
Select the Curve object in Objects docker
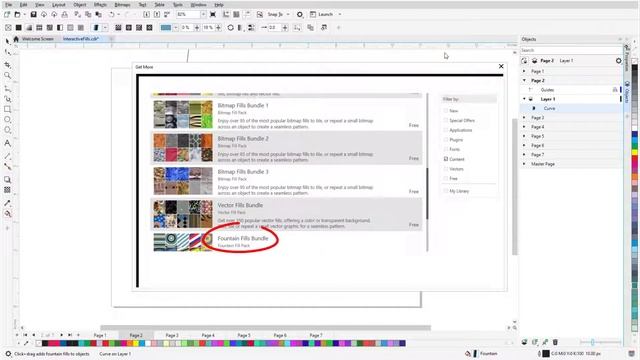[549, 108]
